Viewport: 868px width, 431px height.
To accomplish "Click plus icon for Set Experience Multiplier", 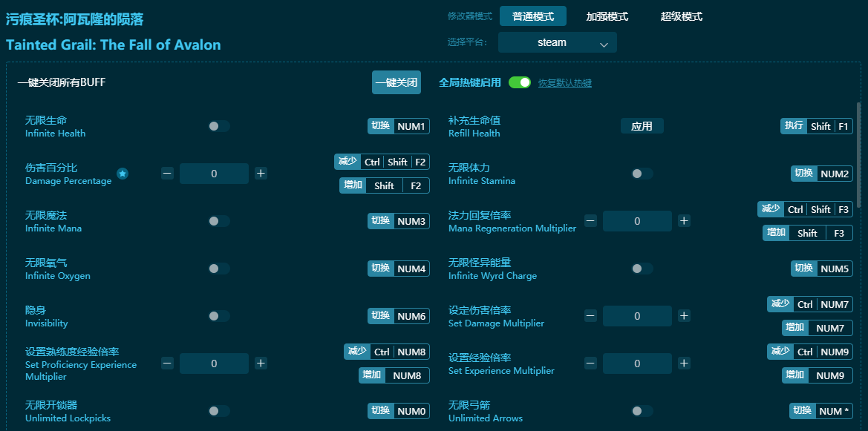I will coord(684,363).
